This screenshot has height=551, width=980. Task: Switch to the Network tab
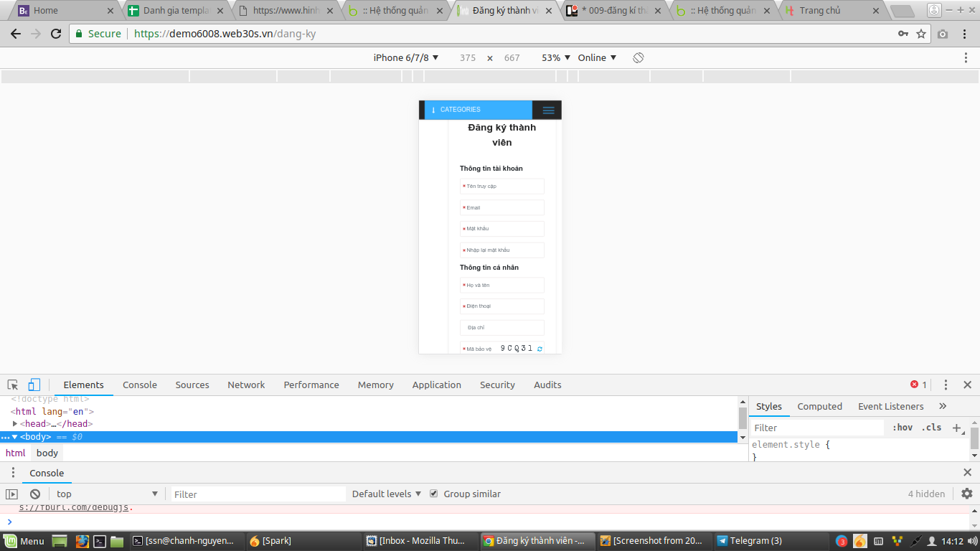tap(246, 385)
